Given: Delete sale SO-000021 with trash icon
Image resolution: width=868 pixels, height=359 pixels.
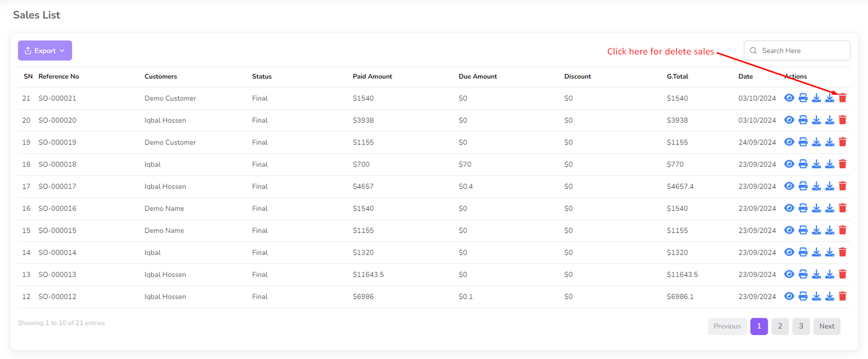Looking at the screenshot, I should click(843, 98).
